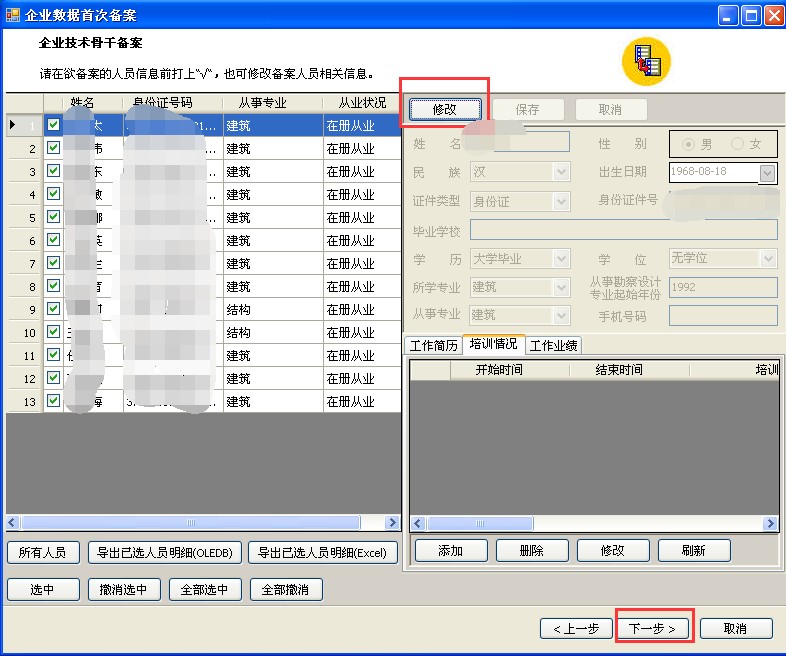Toggle the checkbox in row 9
Screen dimensions: 786x656
pyautogui.click(x=53, y=310)
